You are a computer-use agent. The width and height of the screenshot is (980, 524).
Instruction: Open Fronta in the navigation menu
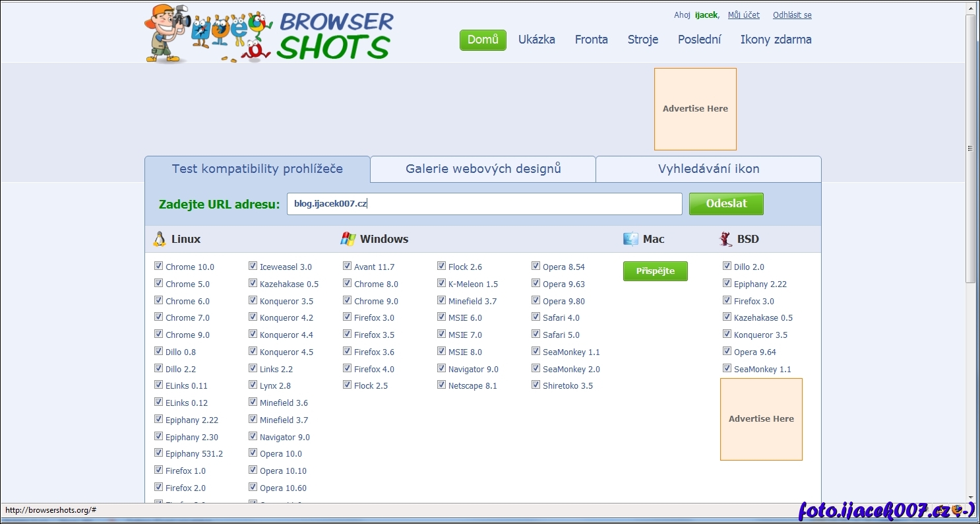[591, 40]
